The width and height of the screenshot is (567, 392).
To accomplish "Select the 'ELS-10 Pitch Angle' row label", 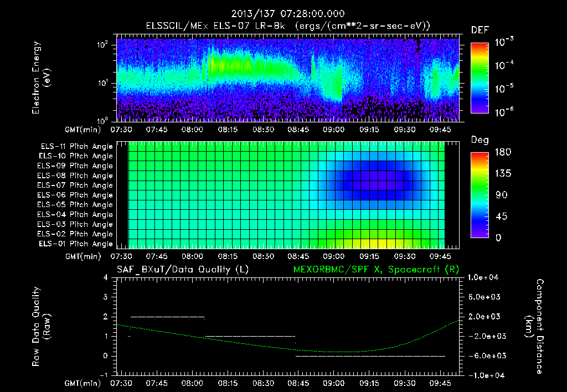I will (76, 156).
